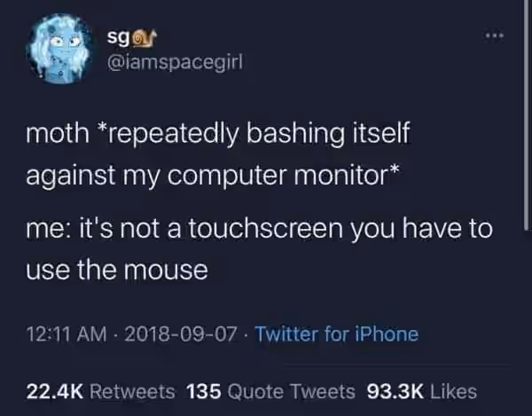Click the word "touchscreen" in the tweet
Viewport: 532px width, 416px height.
[266, 228]
